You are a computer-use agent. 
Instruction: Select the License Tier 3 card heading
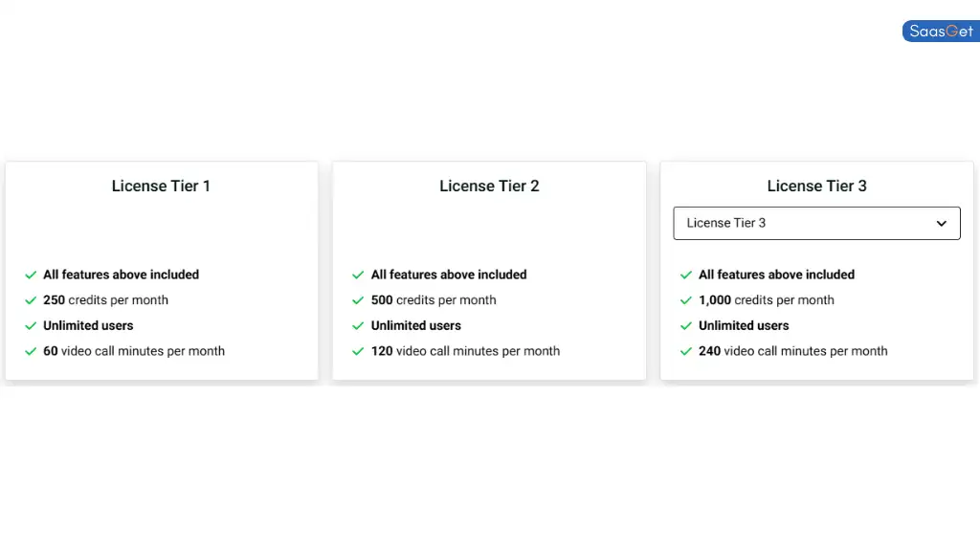pyautogui.click(x=816, y=187)
